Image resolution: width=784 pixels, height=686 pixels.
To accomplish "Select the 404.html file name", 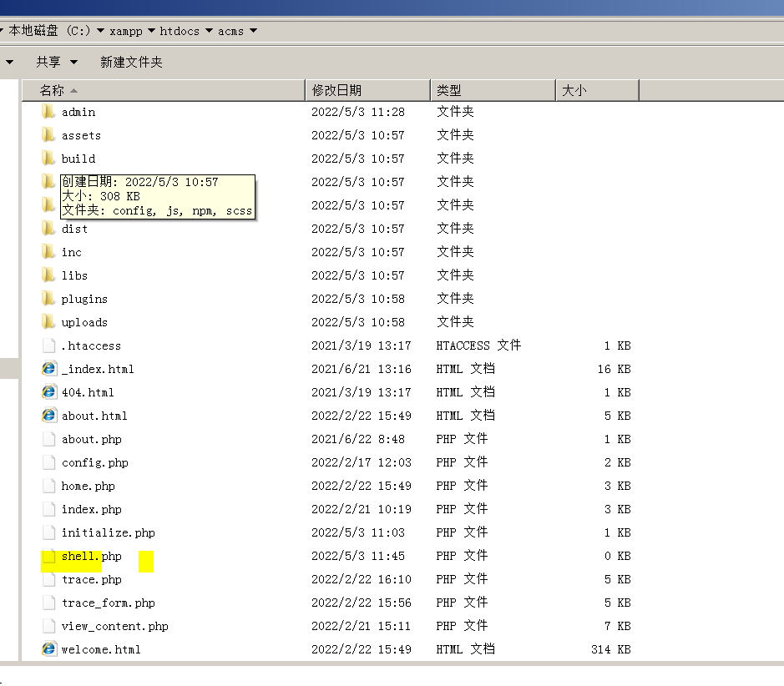I will pyautogui.click(x=88, y=392).
